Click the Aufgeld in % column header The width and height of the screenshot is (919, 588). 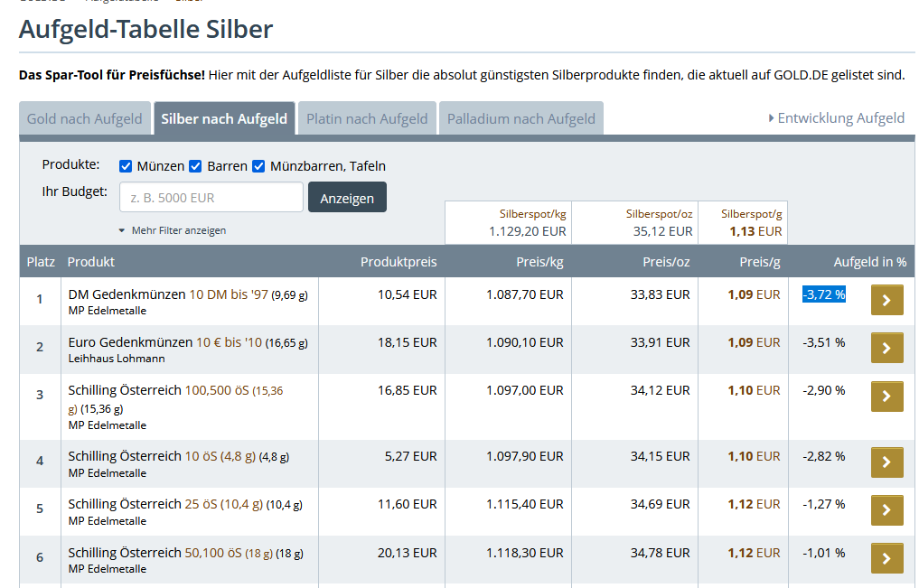click(870, 262)
